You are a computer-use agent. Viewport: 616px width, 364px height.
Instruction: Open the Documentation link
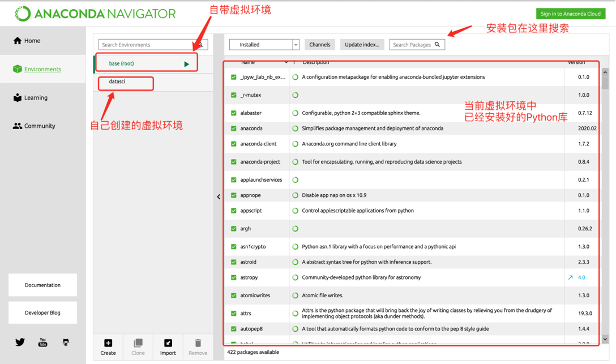pos(43,285)
